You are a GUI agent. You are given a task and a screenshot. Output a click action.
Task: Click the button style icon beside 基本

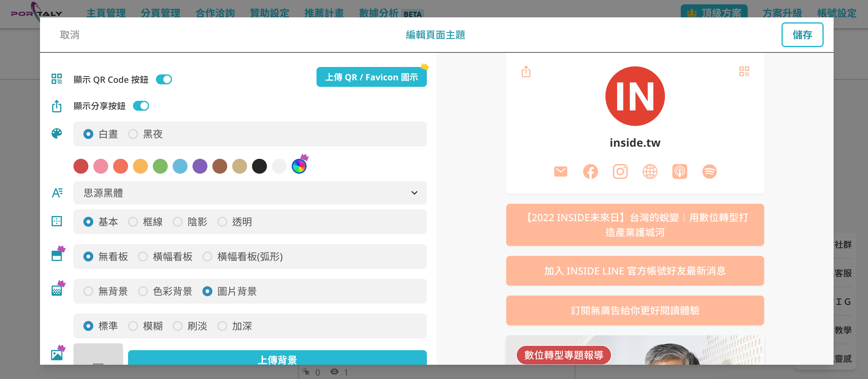pyautogui.click(x=57, y=221)
